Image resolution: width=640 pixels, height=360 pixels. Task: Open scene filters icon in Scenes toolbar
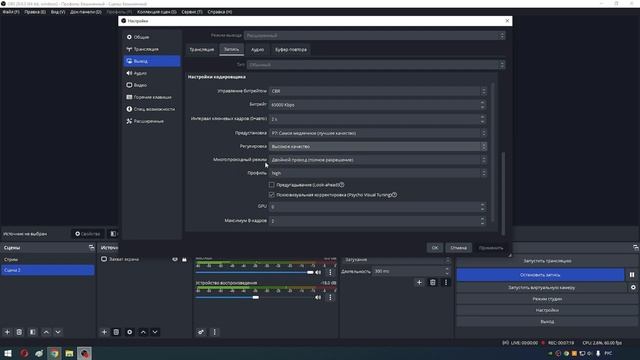(x=33, y=332)
